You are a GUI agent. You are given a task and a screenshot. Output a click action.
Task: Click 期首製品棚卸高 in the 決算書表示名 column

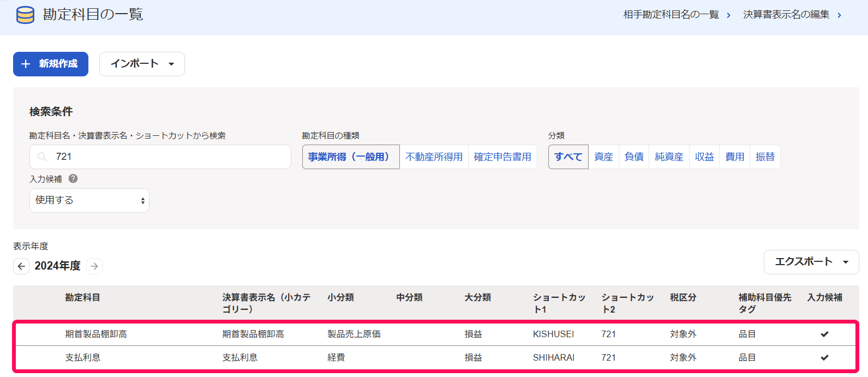253,334
